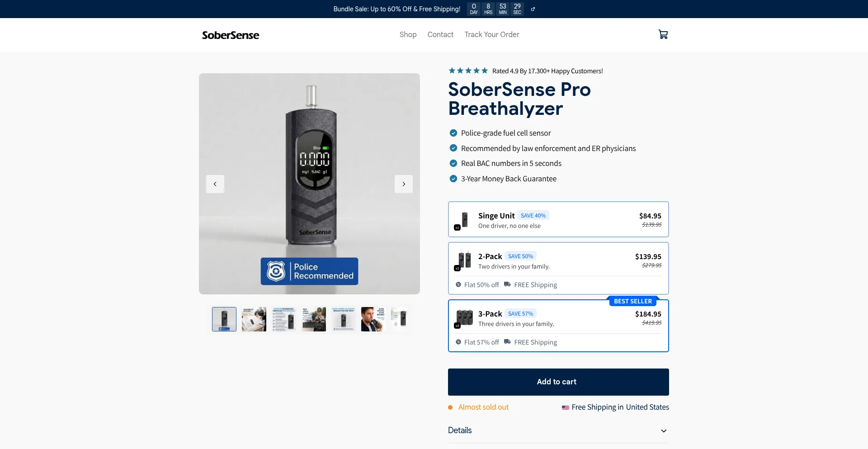Image resolution: width=868 pixels, height=449 pixels.
Task: Show the next product image
Action: pyautogui.click(x=404, y=184)
